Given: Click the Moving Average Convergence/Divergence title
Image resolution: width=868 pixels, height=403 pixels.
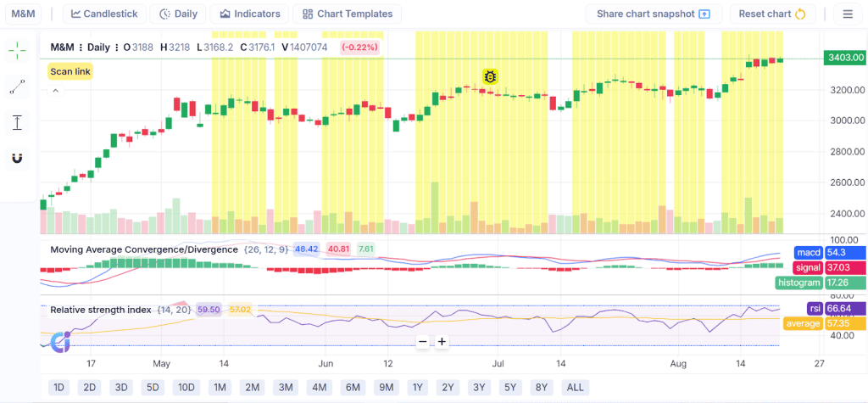Looking at the screenshot, I should (x=144, y=249).
